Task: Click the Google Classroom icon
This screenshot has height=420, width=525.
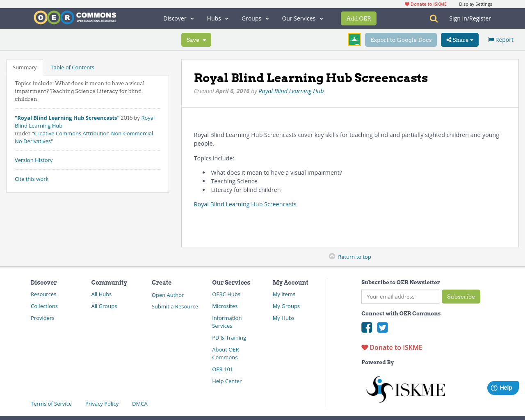Action: [x=354, y=39]
